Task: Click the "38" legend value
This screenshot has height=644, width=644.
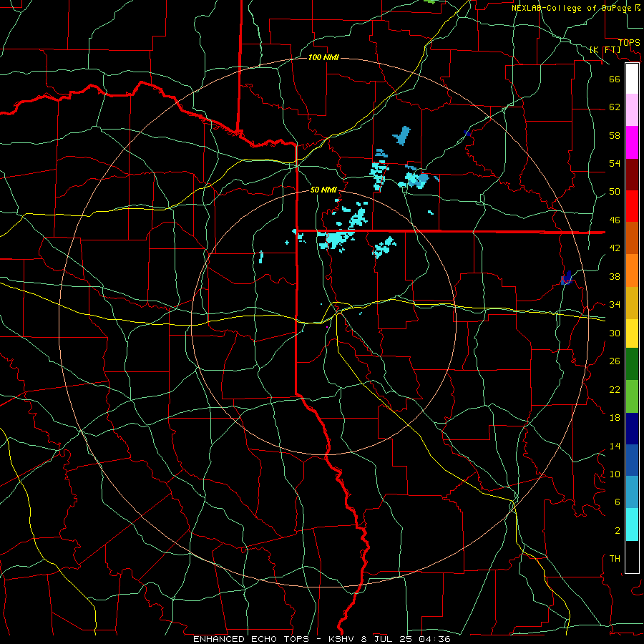Action: tap(615, 276)
